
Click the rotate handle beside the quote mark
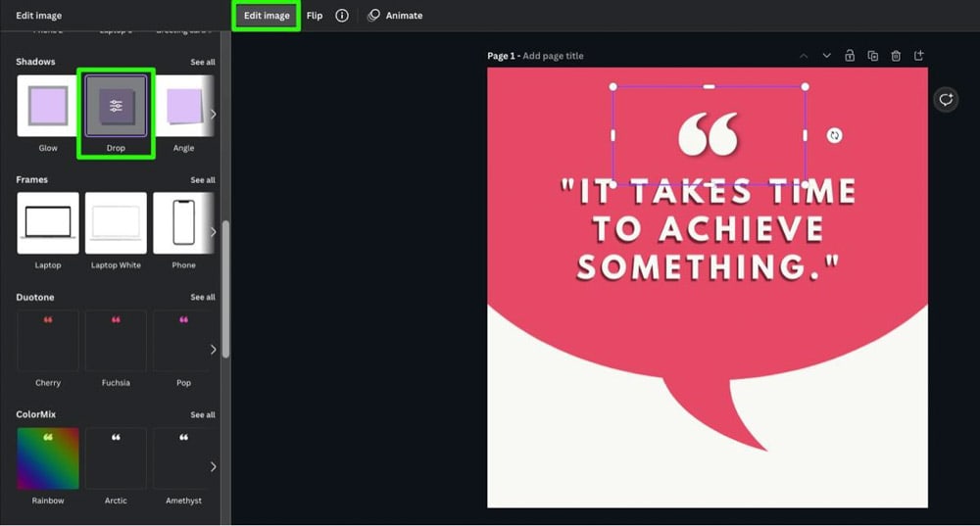point(834,135)
